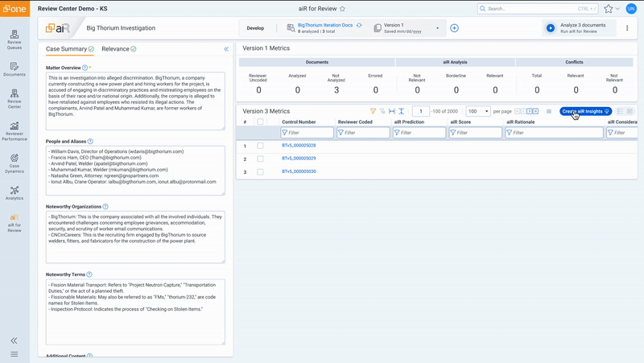The image size is (644, 363).
Task: Show help for Noteworthy Organizations
Action: click(105, 207)
